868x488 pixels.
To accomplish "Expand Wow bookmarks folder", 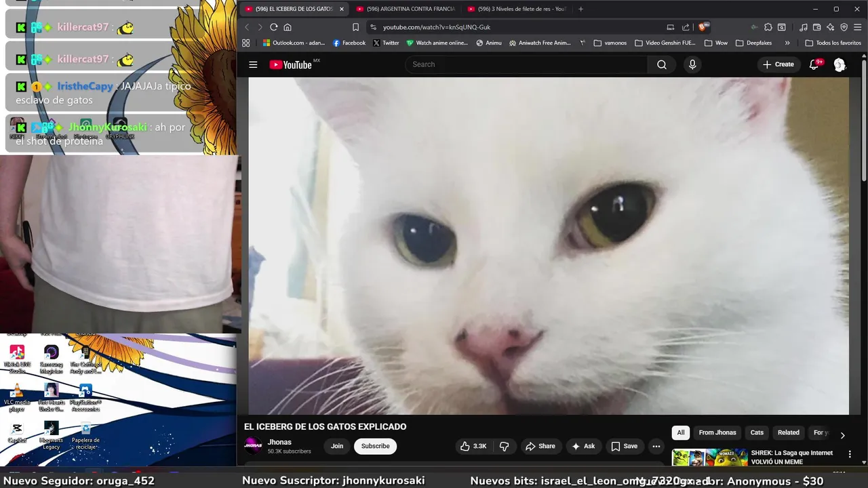I will (716, 43).
